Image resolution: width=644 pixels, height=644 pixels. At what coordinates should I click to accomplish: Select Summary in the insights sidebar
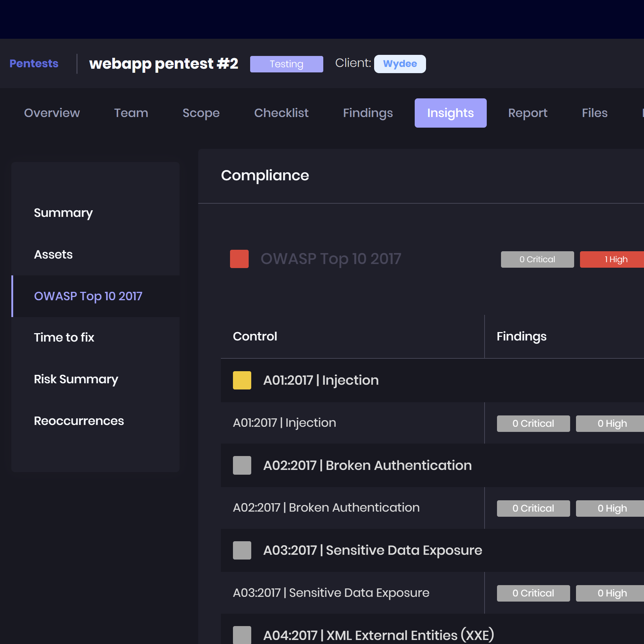(95, 213)
